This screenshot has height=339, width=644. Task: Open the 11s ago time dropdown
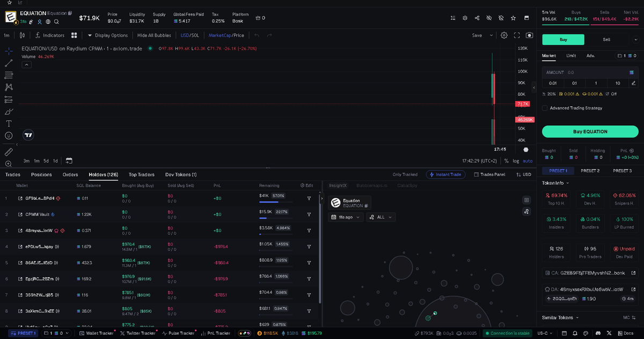click(346, 217)
